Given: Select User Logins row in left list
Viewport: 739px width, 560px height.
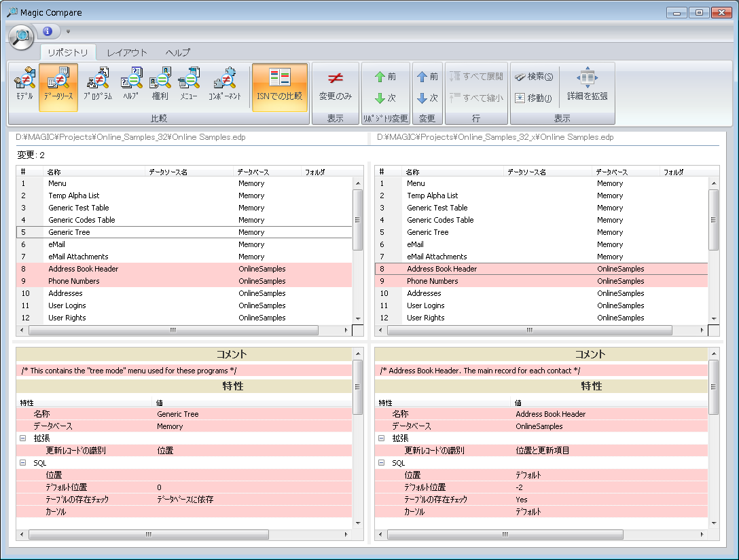Looking at the screenshot, I should click(x=184, y=305).
